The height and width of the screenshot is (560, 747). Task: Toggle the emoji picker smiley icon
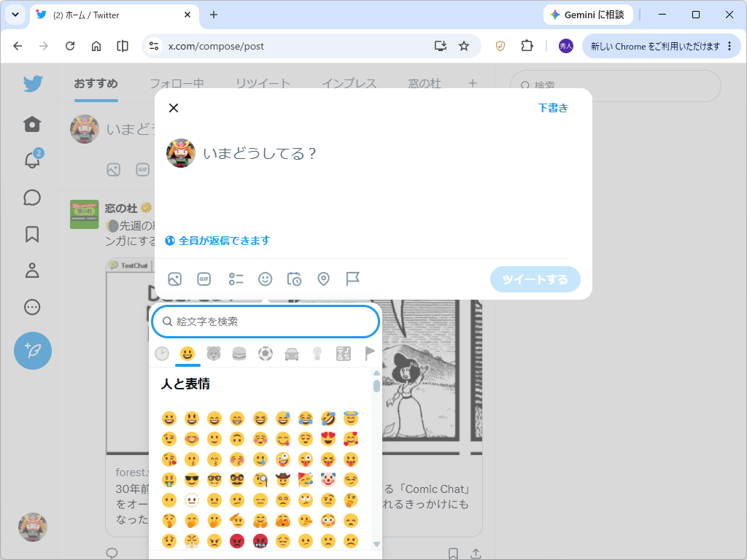click(266, 279)
